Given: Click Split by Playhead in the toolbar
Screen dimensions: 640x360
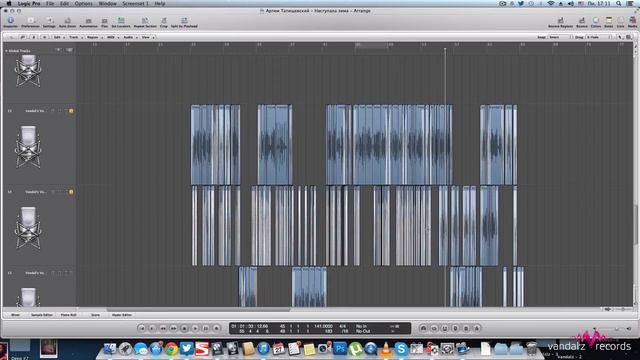Looking at the screenshot, I should click(x=184, y=22).
